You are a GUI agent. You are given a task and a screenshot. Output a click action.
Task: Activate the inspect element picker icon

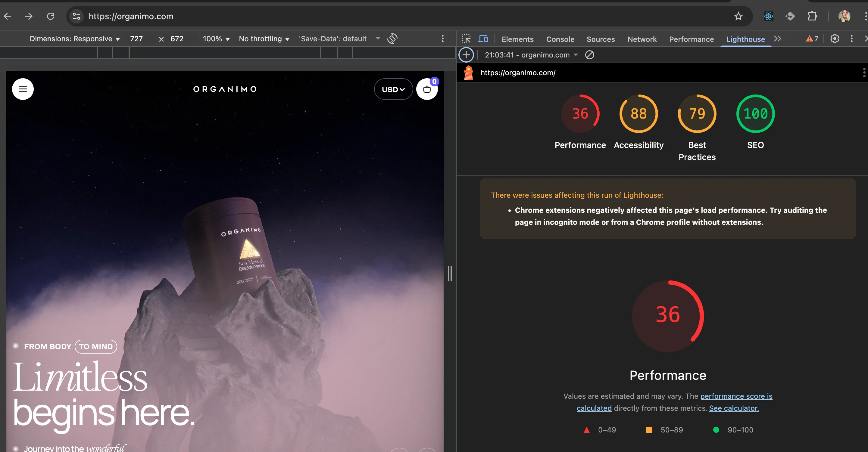click(466, 39)
